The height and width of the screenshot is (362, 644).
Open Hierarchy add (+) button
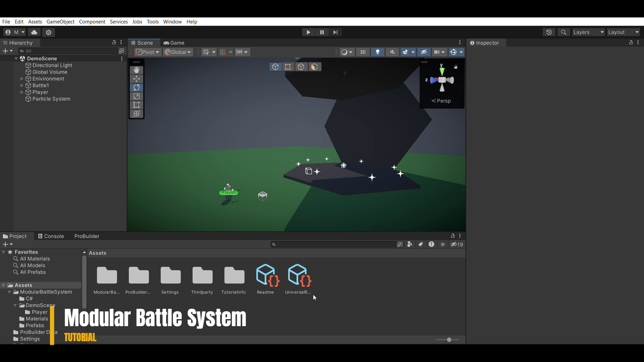coord(7,51)
